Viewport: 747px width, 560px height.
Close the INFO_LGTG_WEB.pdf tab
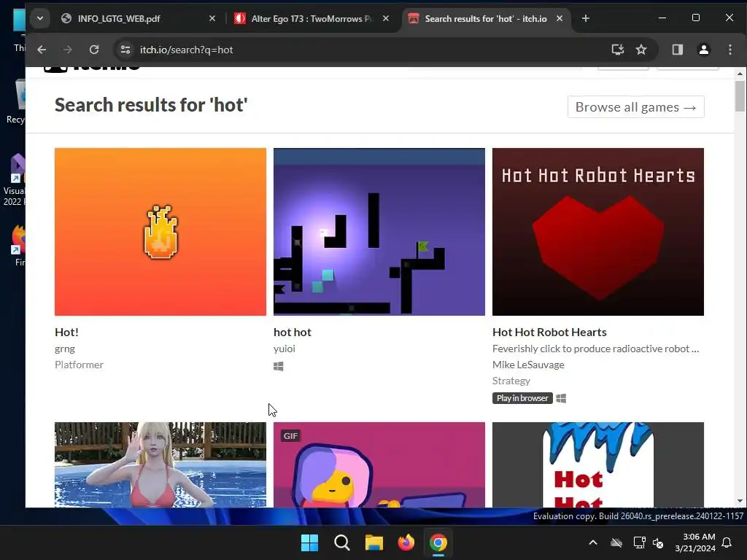[x=212, y=18]
